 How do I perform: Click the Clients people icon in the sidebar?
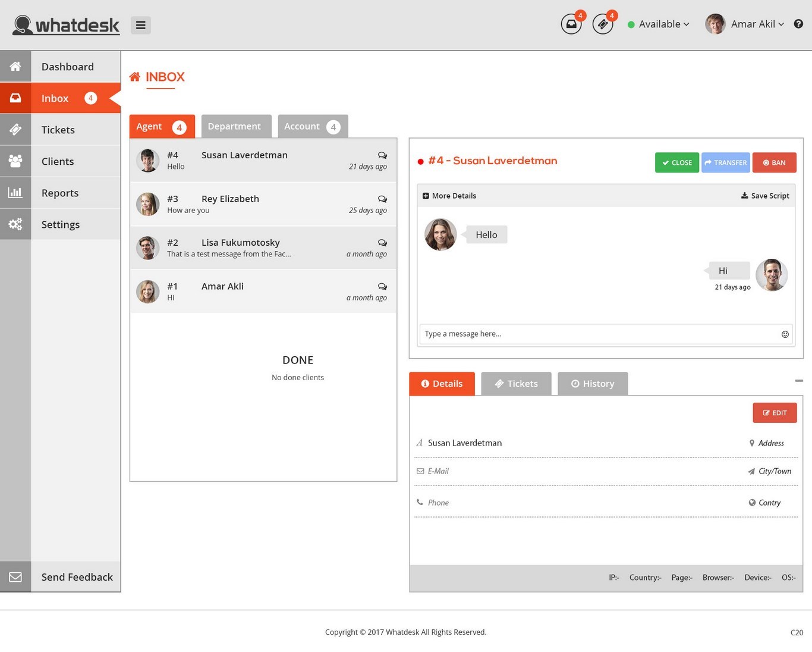tap(15, 161)
